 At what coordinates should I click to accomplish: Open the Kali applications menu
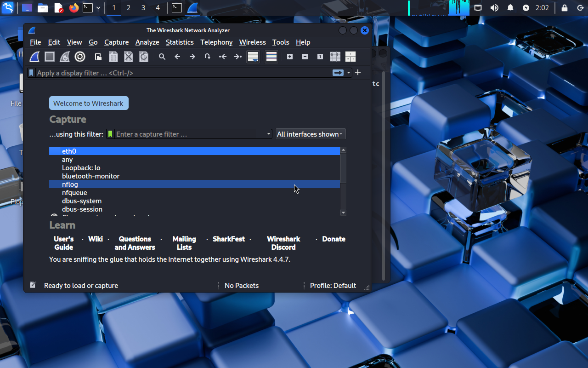click(8, 8)
